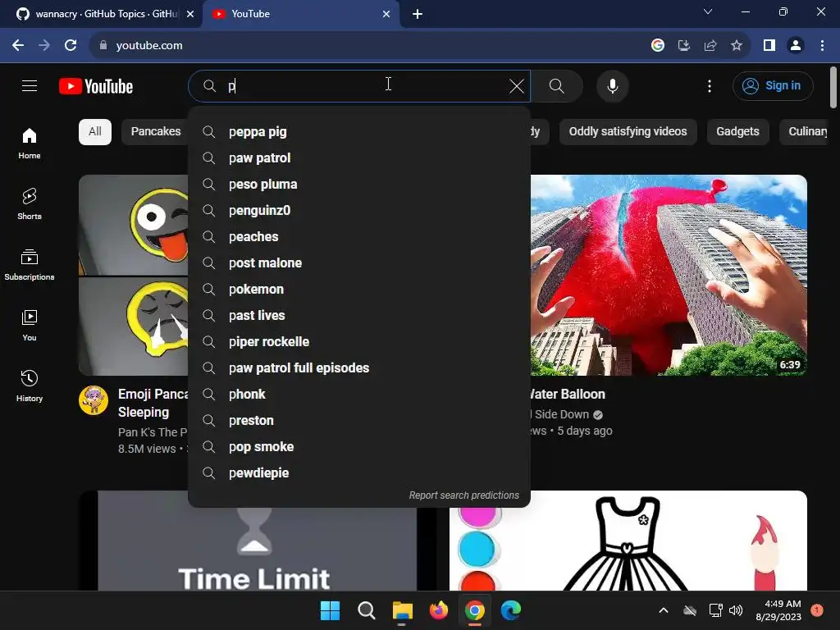Select Oddly satisfying videos chip
The image size is (840, 630).
pyautogui.click(x=628, y=132)
